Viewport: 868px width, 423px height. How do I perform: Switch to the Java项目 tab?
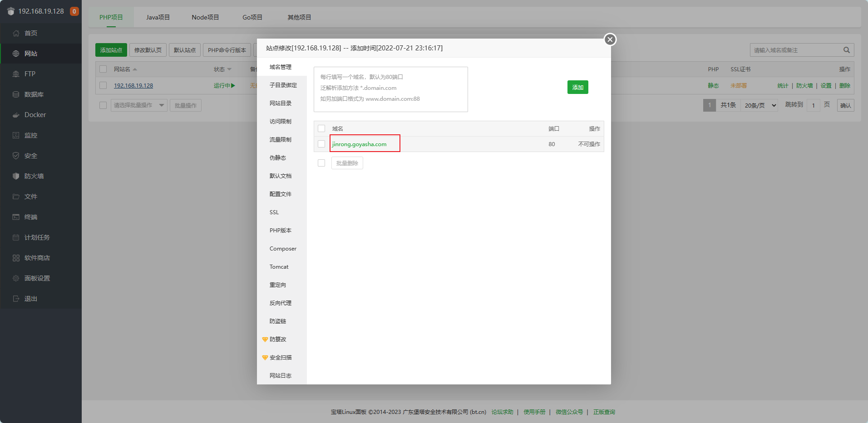tap(158, 17)
